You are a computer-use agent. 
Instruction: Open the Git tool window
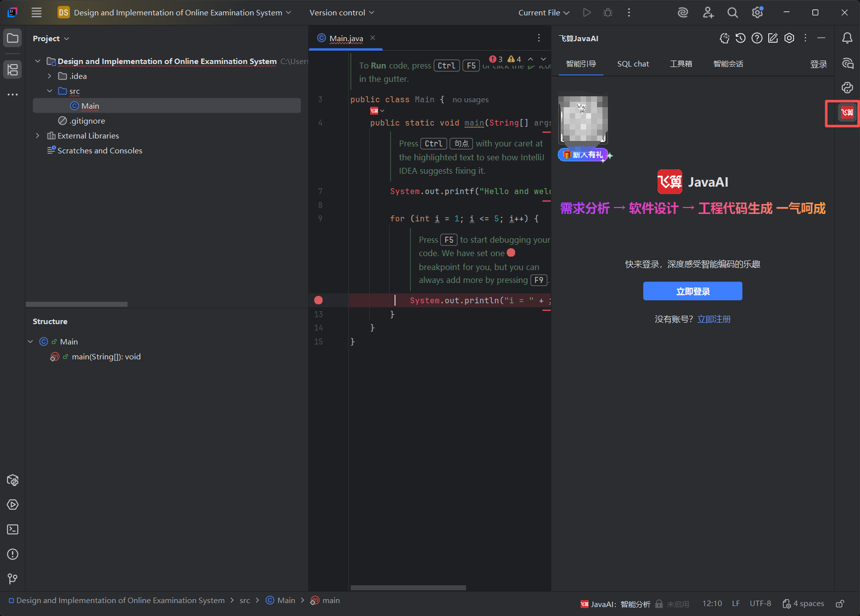(13, 579)
